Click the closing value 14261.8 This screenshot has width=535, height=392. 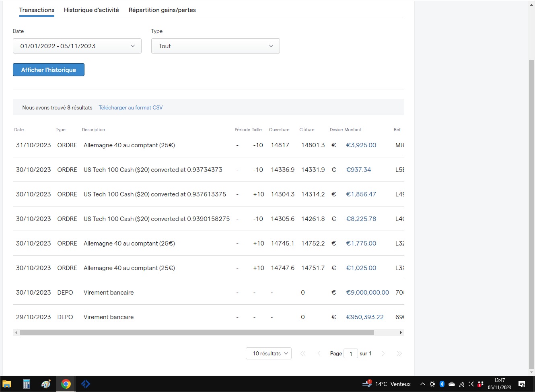(313, 219)
